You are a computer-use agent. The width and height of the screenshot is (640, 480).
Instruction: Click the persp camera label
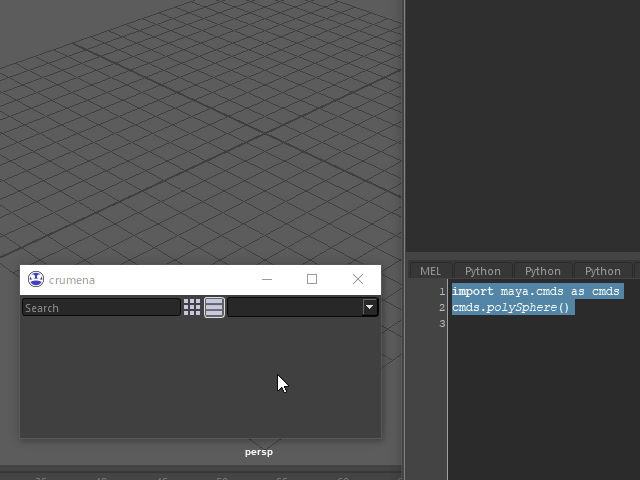point(259,452)
